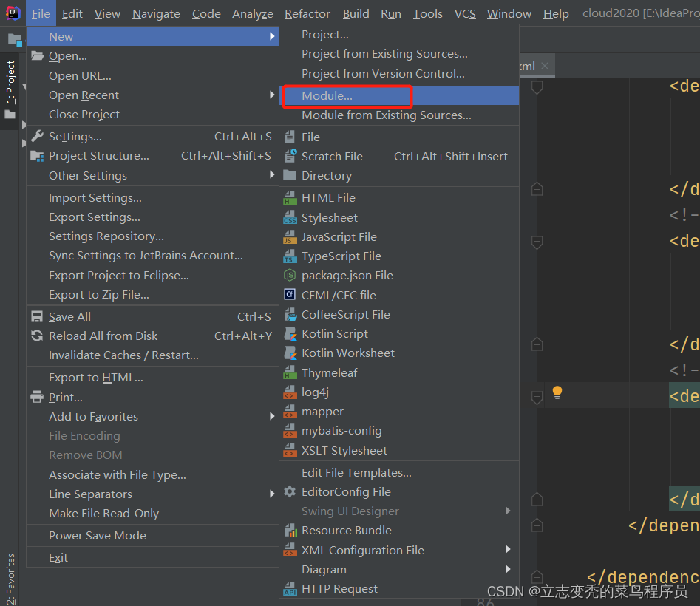
Task: Click the JavaScript File icon
Action: point(290,237)
